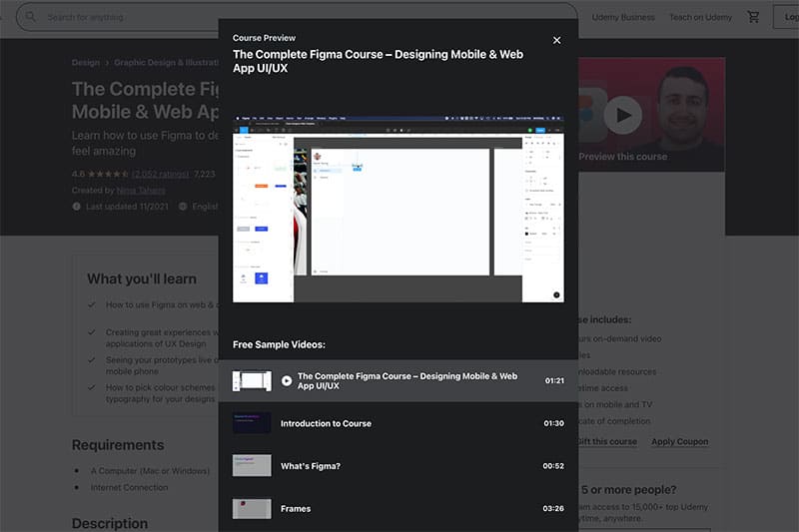Open the 'Frames' sample video
The width and height of the screenshot is (799, 532).
coord(399,509)
